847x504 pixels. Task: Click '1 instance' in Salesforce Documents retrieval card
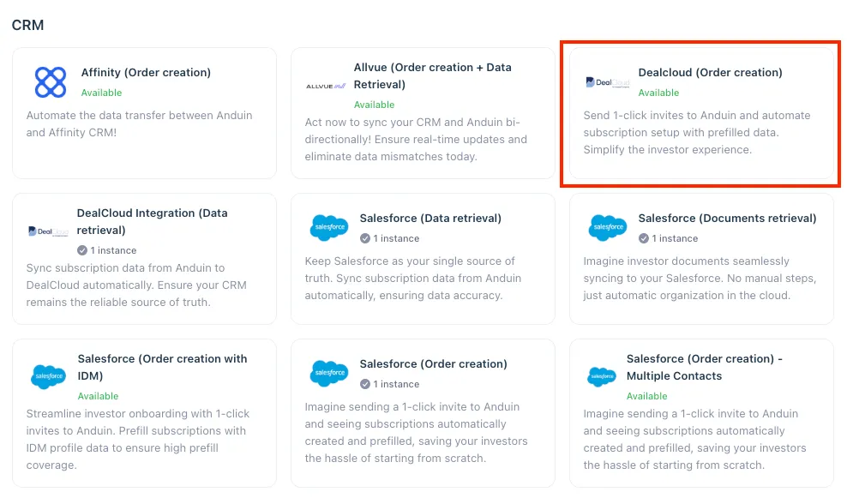(675, 238)
